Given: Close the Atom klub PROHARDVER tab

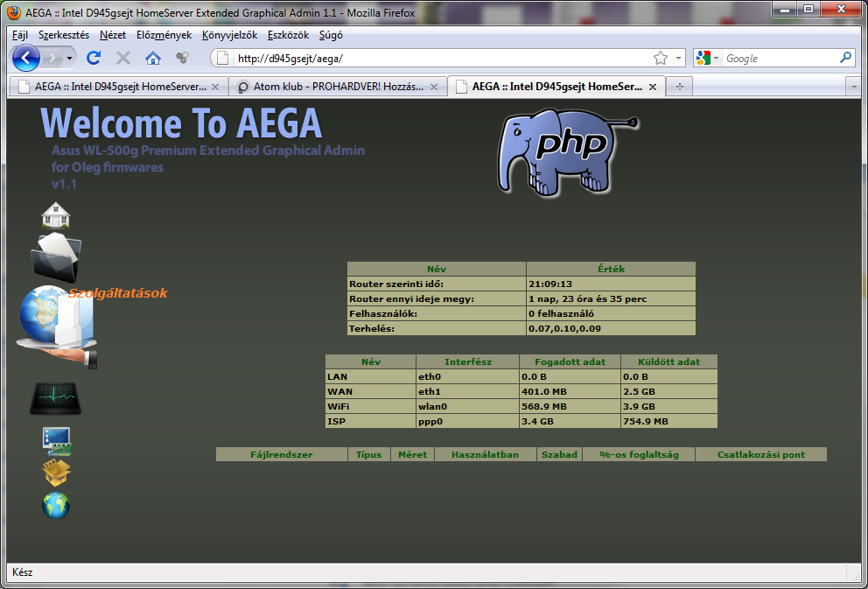Looking at the screenshot, I should pos(434,87).
